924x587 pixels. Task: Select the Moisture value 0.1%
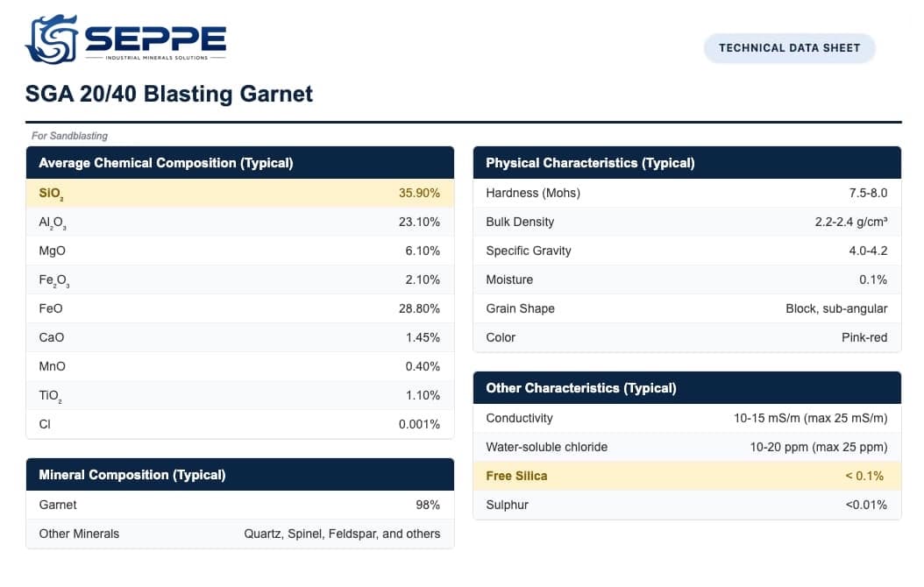click(x=873, y=279)
